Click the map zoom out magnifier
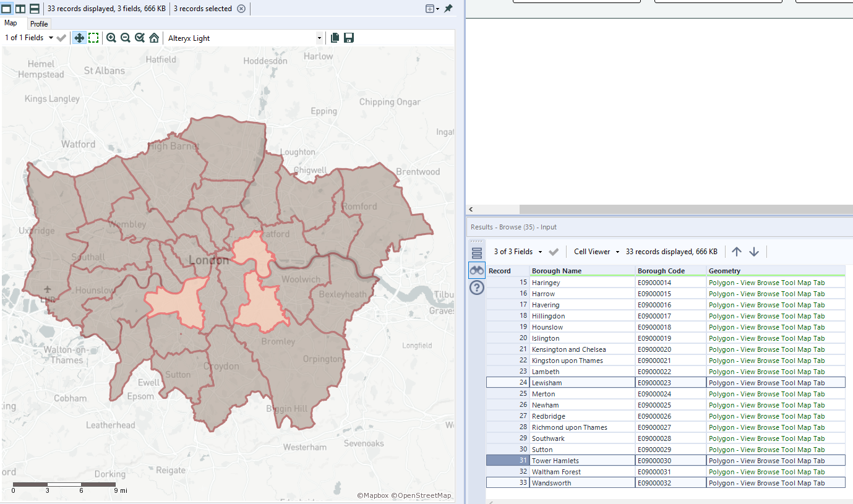853x504 pixels. [126, 38]
